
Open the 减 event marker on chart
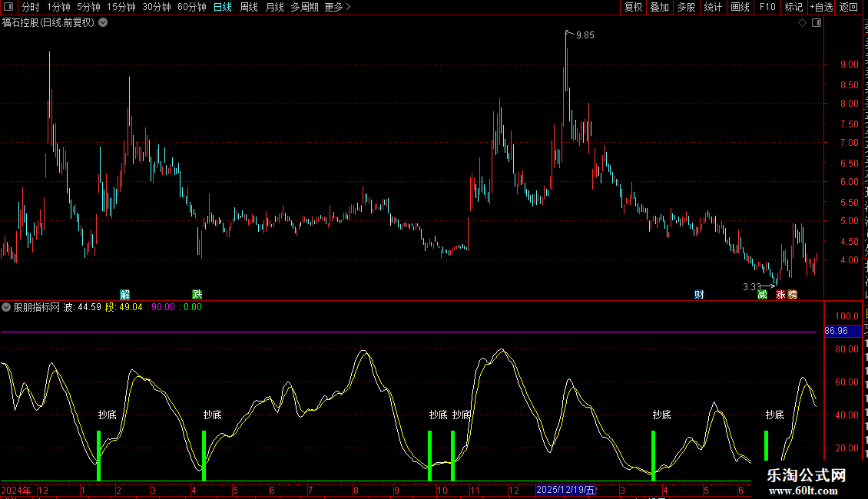(762, 294)
